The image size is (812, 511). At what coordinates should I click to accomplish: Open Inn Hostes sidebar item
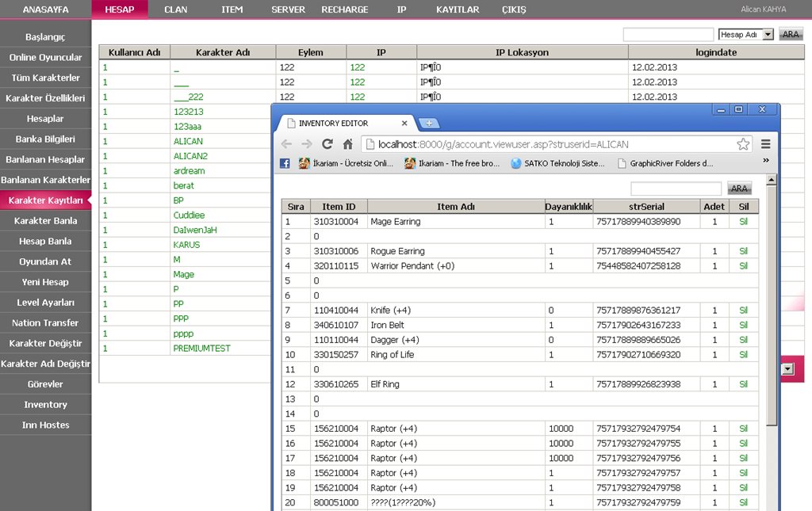(45, 425)
